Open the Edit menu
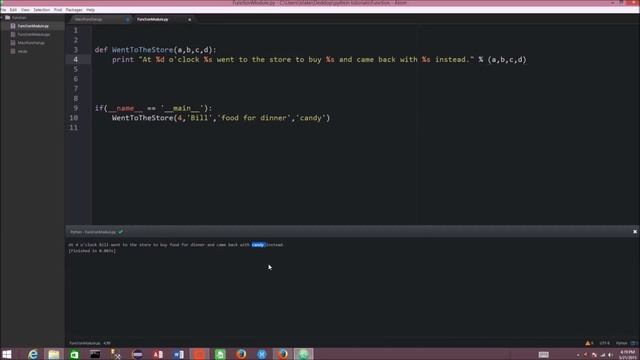This screenshot has height=360, width=640. 13,9
